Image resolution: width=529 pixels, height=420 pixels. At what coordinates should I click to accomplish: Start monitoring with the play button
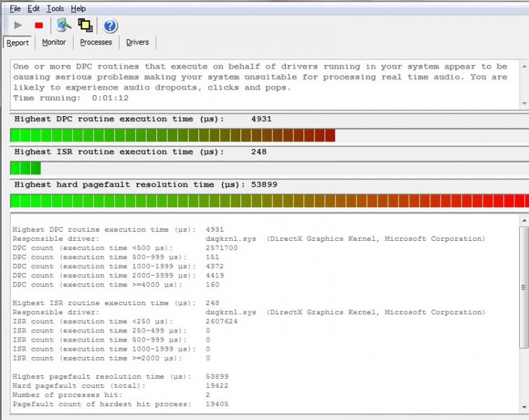[18, 25]
